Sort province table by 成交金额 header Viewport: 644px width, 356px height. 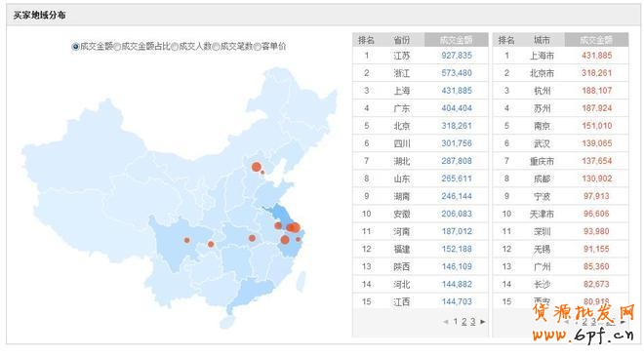click(457, 40)
